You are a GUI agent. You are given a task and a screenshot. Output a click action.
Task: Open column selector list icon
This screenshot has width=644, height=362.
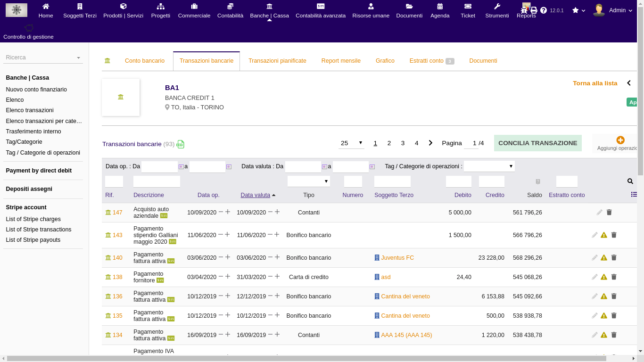click(x=634, y=194)
